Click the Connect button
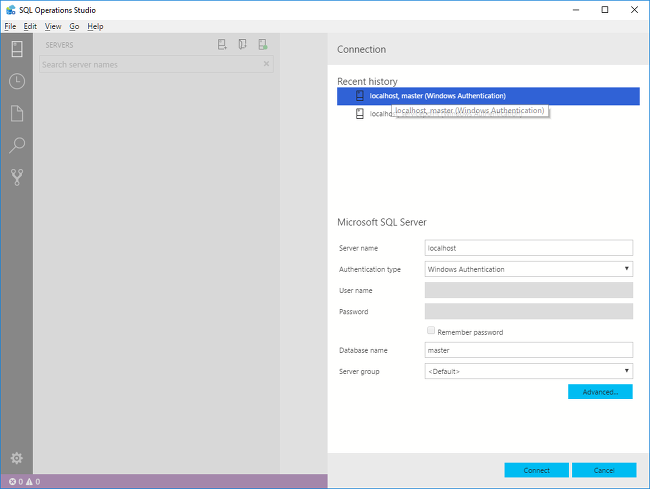The image size is (650, 489). tap(536, 470)
